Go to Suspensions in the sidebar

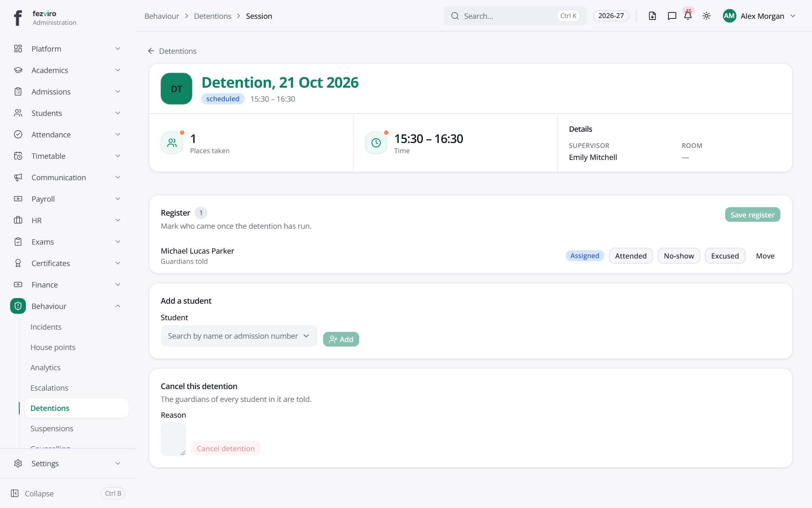coord(52,429)
